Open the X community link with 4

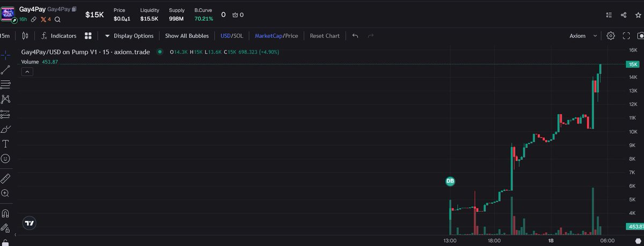tap(46, 19)
